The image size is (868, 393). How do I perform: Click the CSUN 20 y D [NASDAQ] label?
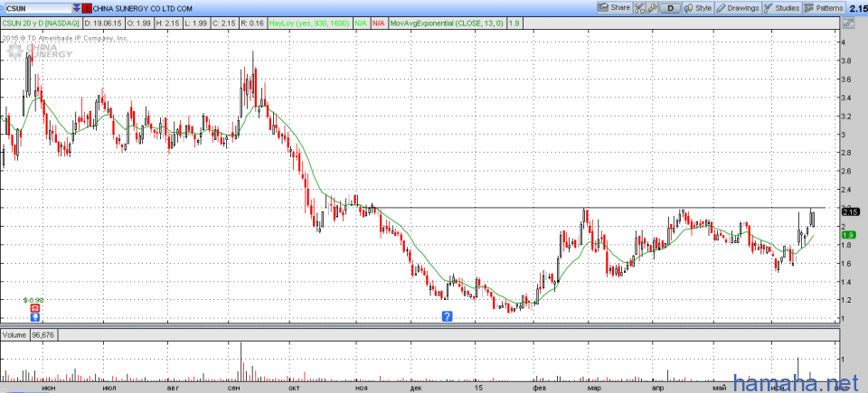[x=42, y=23]
